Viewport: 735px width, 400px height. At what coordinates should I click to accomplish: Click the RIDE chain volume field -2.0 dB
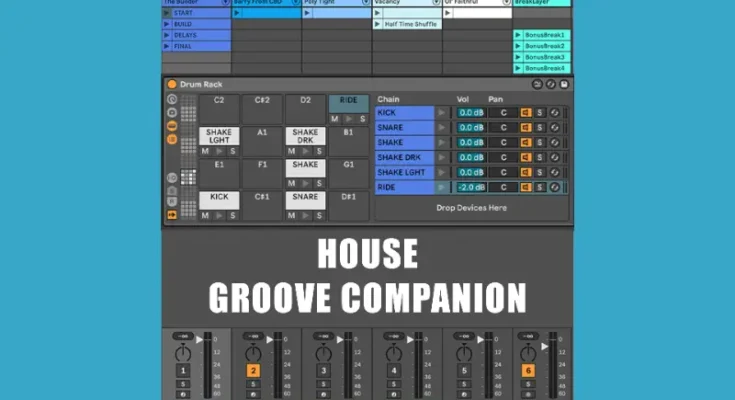471,187
